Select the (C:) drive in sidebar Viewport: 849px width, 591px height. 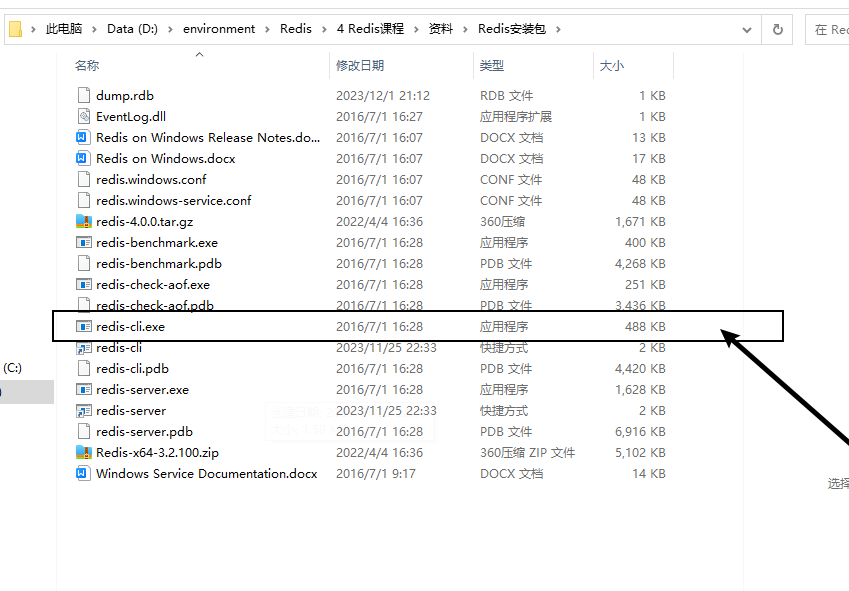coord(12,368)
